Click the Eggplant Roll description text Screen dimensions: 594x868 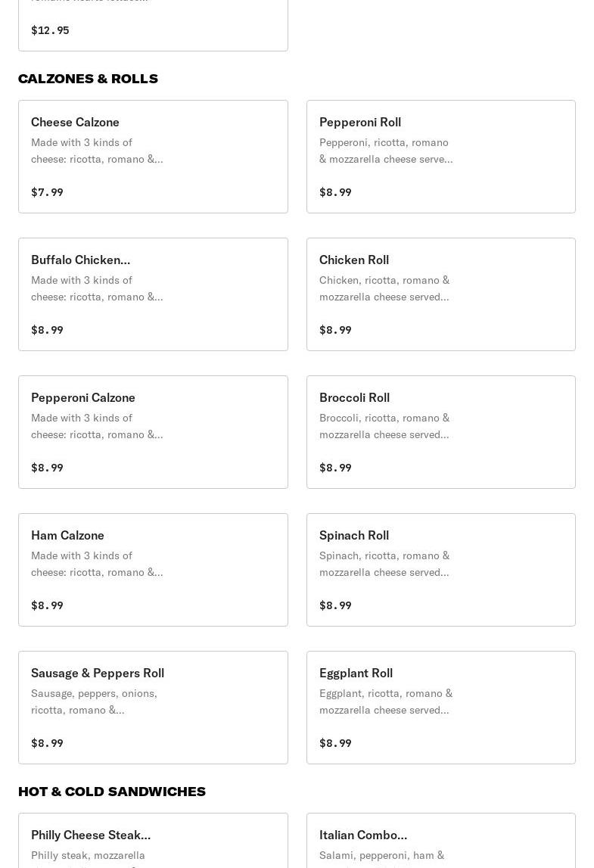coord(386,702)
